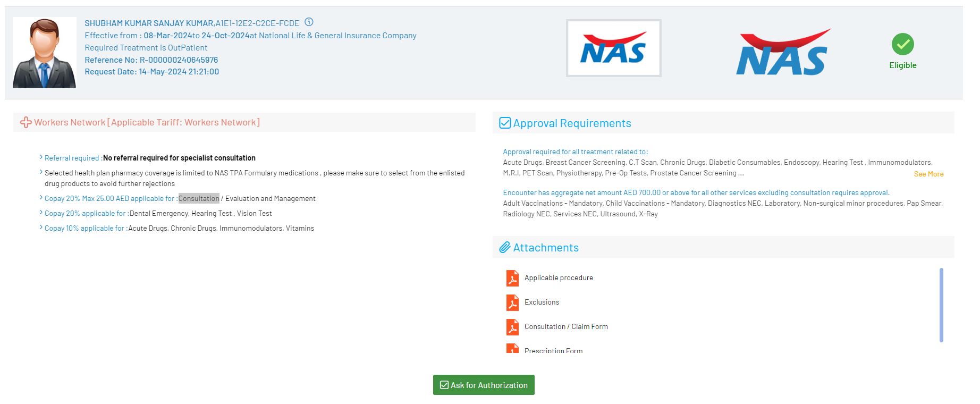Click the Encounter aggregate net amount notice
Screen dimensions: 980x404
tap(696, 192)
